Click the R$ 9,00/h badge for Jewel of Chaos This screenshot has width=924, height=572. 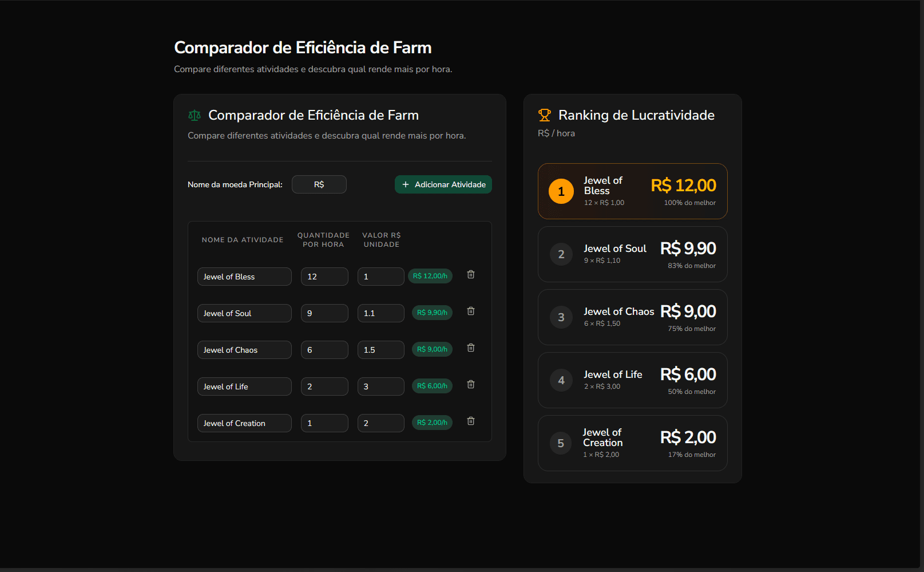tap(432, 349)
